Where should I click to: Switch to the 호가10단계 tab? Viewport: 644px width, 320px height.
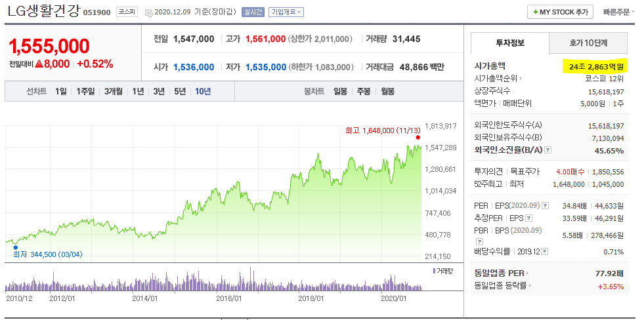[x=588, y=43]
